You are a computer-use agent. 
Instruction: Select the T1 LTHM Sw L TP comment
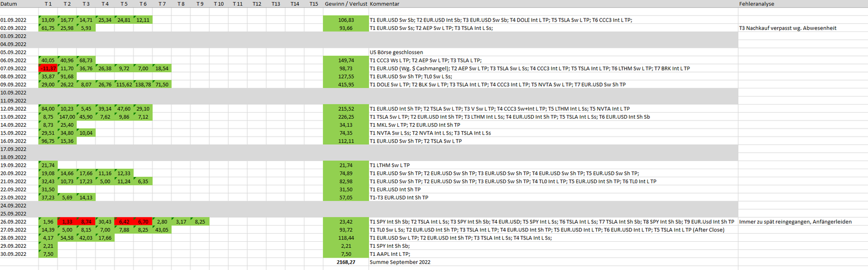pyautogui.click(x=390, y=165)
